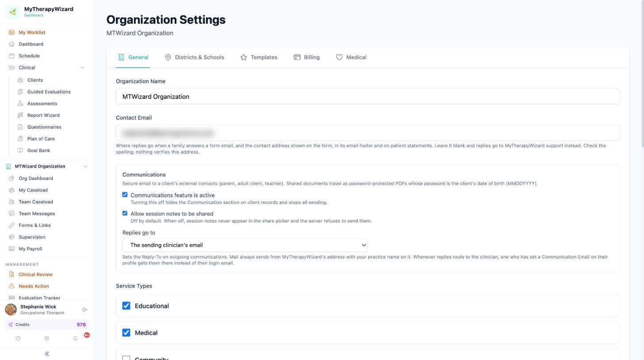Uncheck the Medical service type checkbox
Viewport: 644px width, 360px height.
click(x=126, y=333)
